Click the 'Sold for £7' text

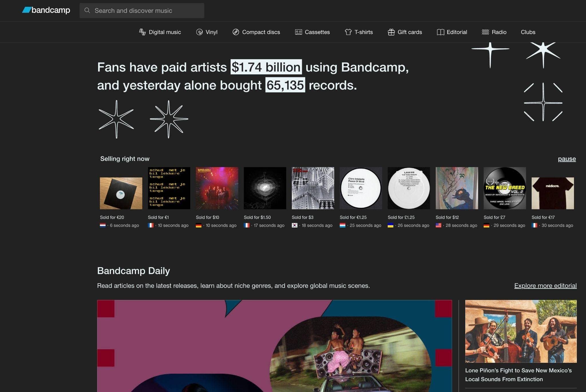pyautogui.click(x=494, y=217)
